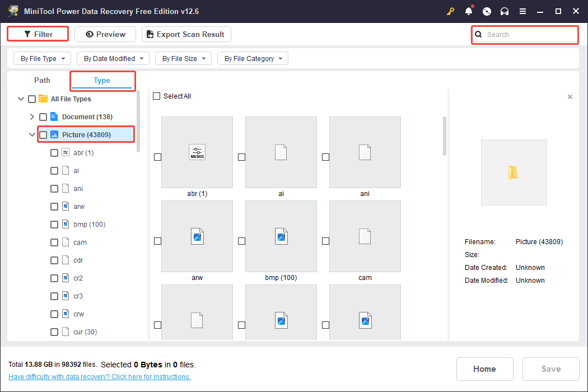Open the By Date Modified dropdown

tap(113, 58)
